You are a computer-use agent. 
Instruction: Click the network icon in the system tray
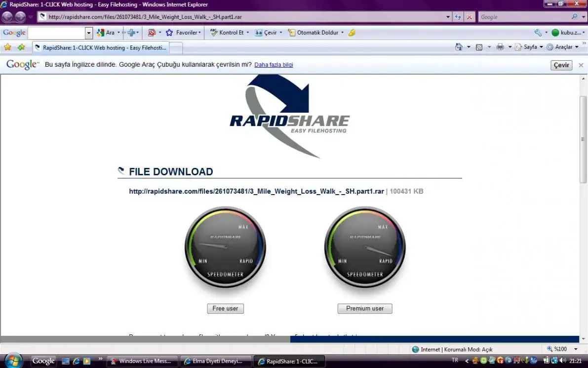(554, 361)
